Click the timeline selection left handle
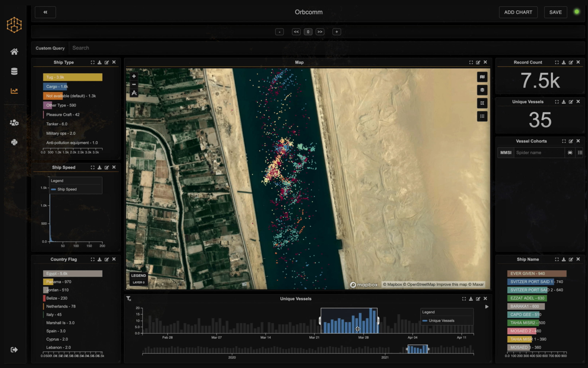Image resolution: width=588 pixels, height=368 pixels. click(x=320, y=321)
